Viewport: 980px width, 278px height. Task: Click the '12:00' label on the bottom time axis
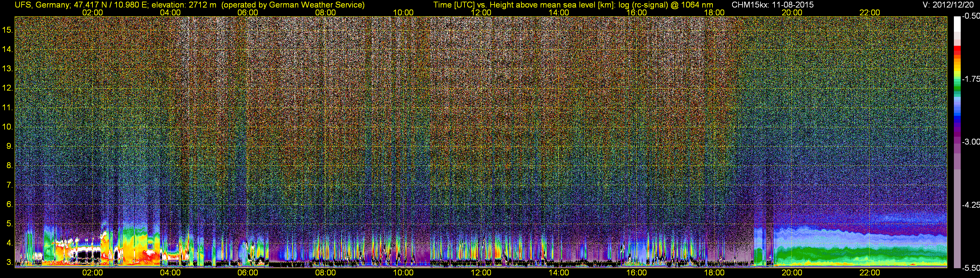(481, 273)
